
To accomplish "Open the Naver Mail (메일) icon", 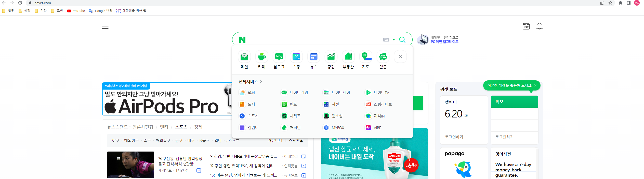I will coord(244,57).
